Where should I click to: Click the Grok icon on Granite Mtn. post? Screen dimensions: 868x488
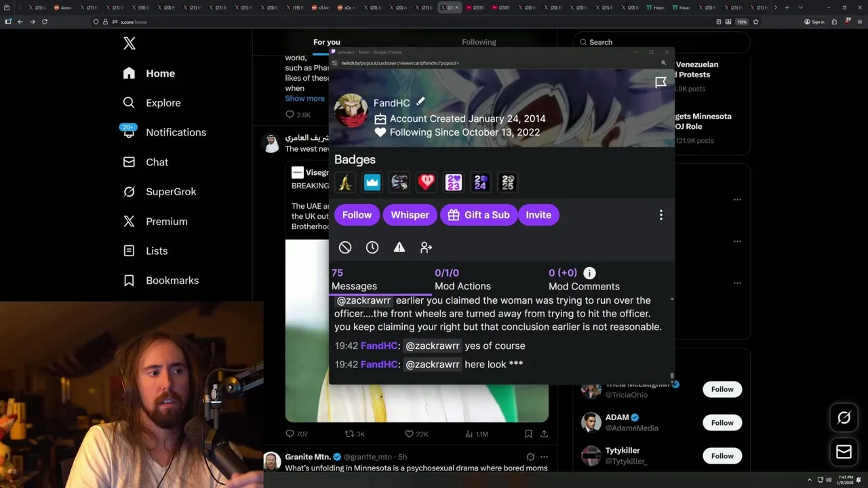tap(530, 457)
